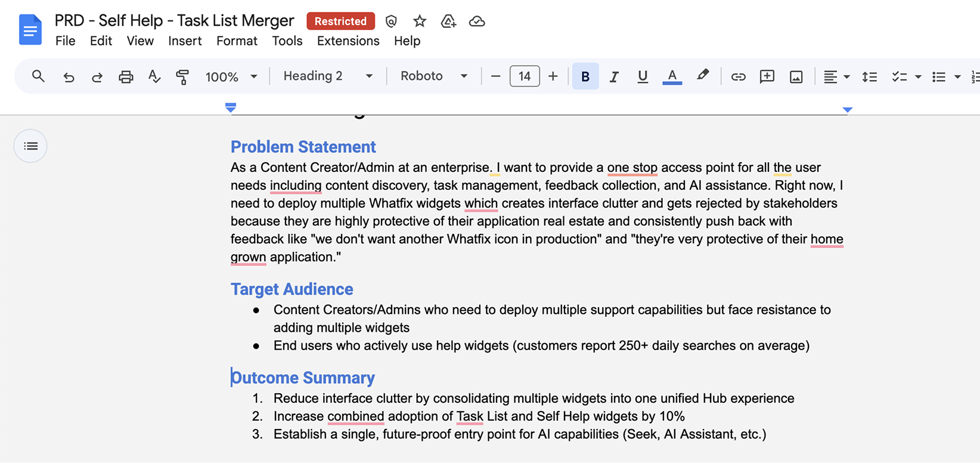Open the Format menu
The height and width of the screenshot is (463, 980).
tap(237, 41)
